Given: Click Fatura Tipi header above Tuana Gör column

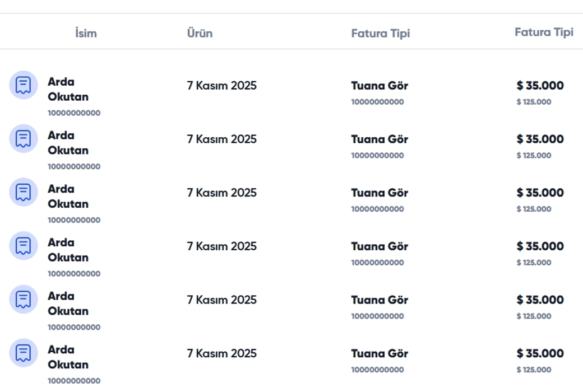Looking at the screenshot, I should [381, 33].
